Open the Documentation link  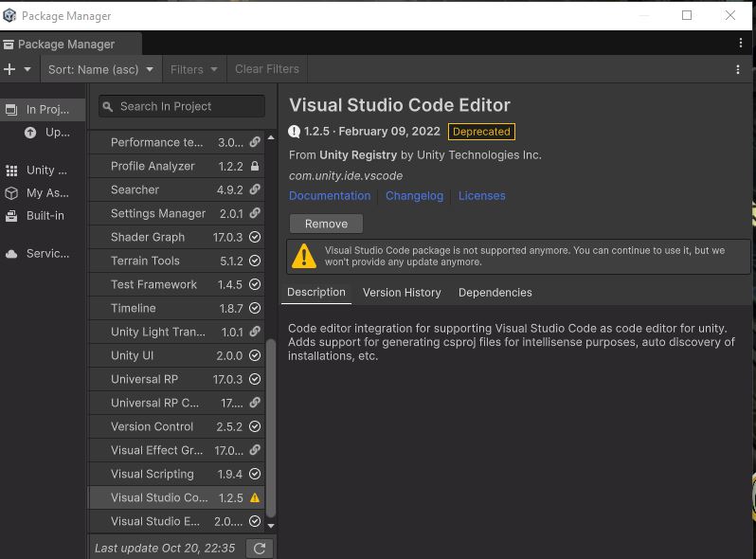click(330, 195)
